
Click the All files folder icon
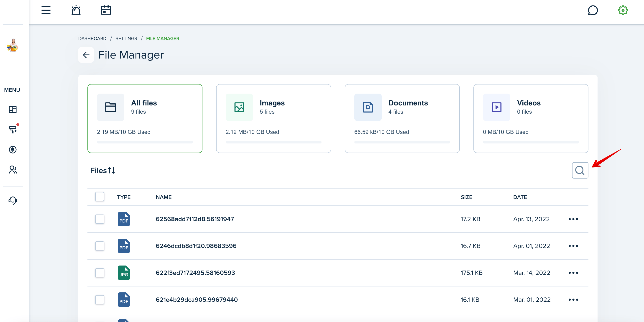(110, 107)
